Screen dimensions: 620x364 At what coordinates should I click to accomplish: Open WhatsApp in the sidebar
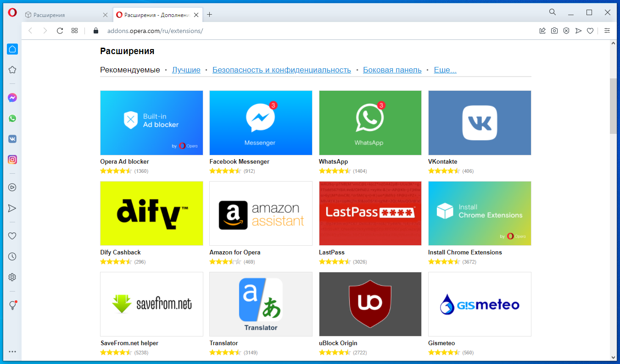(12, 118)
